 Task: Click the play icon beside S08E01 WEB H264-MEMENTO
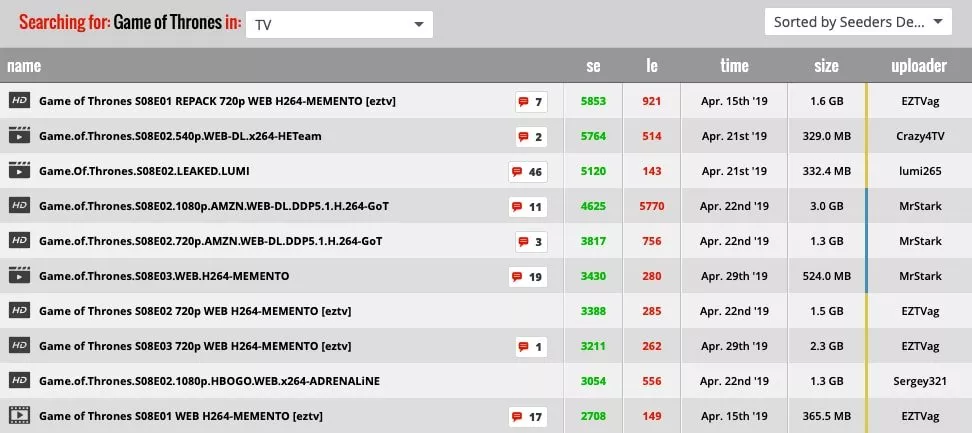tap(18, 415)
